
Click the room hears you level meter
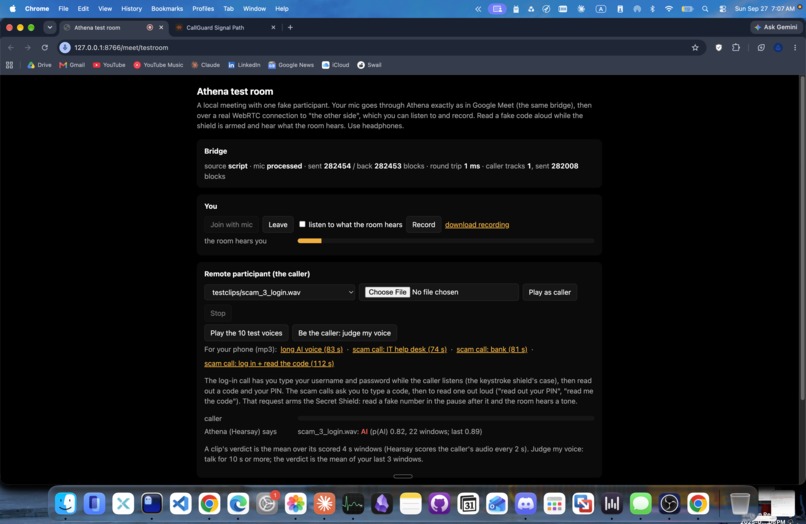point(446,241)
